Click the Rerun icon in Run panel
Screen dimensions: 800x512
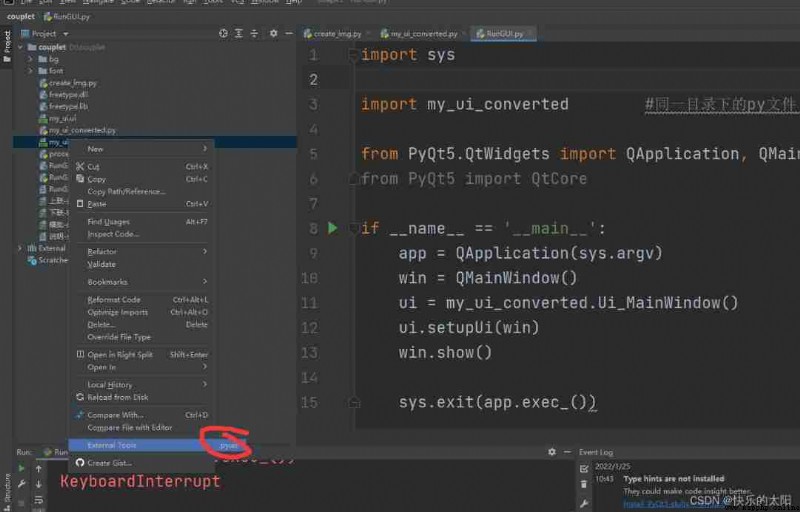coord(21,469)
